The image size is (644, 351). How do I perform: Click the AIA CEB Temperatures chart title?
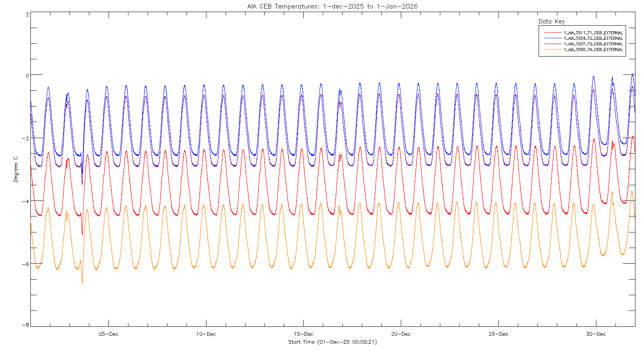[x=332, y=6]
